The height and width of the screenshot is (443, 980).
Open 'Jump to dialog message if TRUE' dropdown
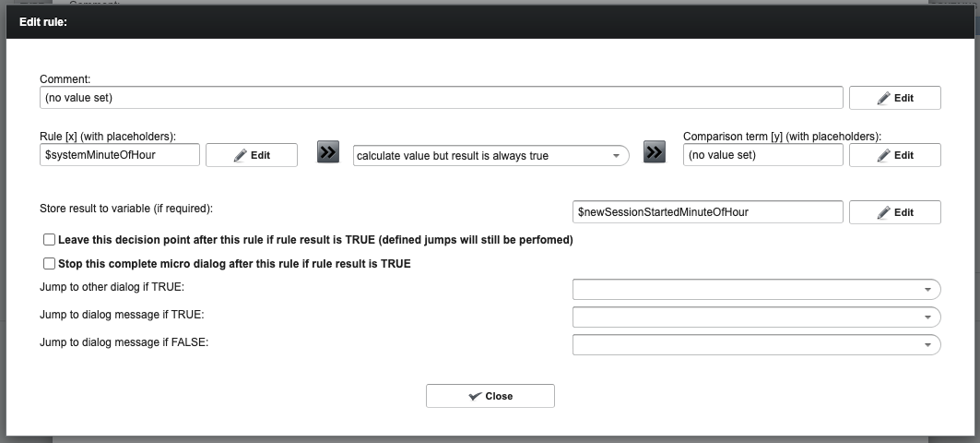[x=756, y=317]
